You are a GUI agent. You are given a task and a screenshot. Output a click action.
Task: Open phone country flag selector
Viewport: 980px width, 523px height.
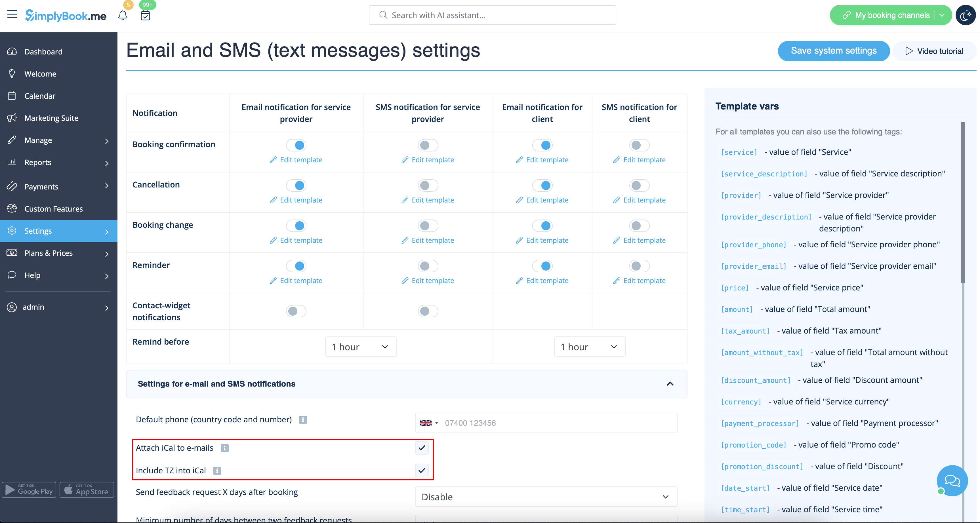pyautogui.click(x=429, y=423)
